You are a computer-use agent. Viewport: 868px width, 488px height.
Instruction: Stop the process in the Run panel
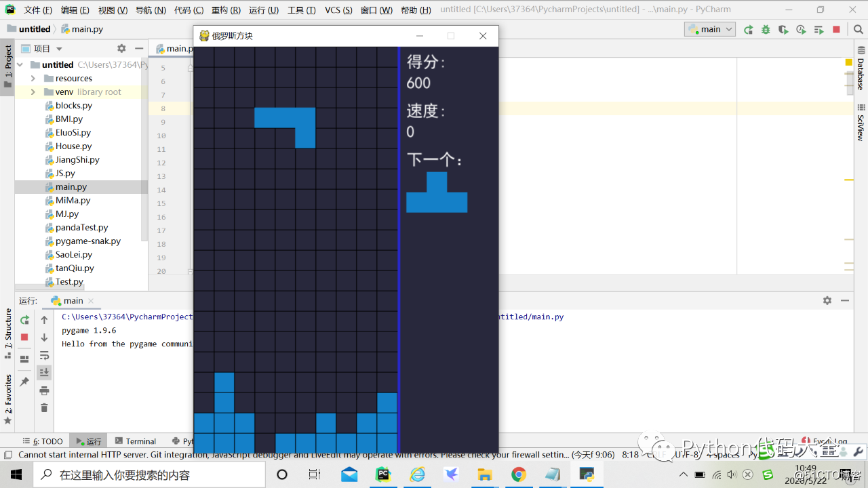coord(24,337)
